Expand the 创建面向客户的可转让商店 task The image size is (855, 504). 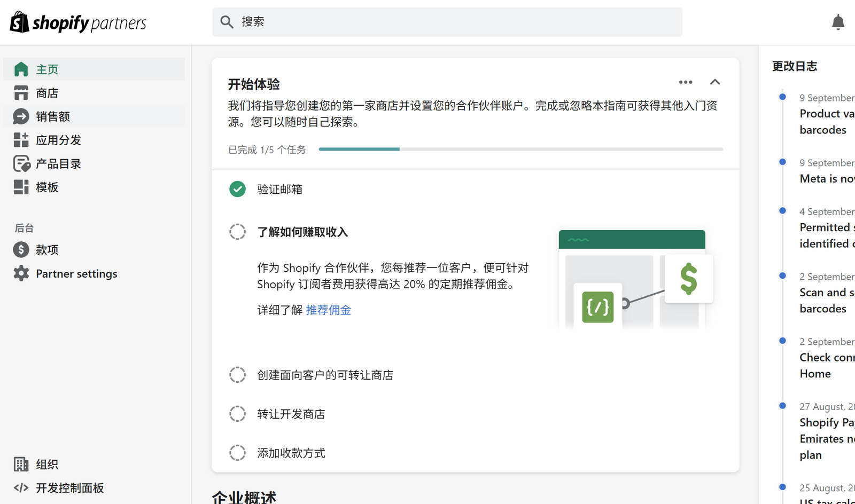click(x=325, y=375)
